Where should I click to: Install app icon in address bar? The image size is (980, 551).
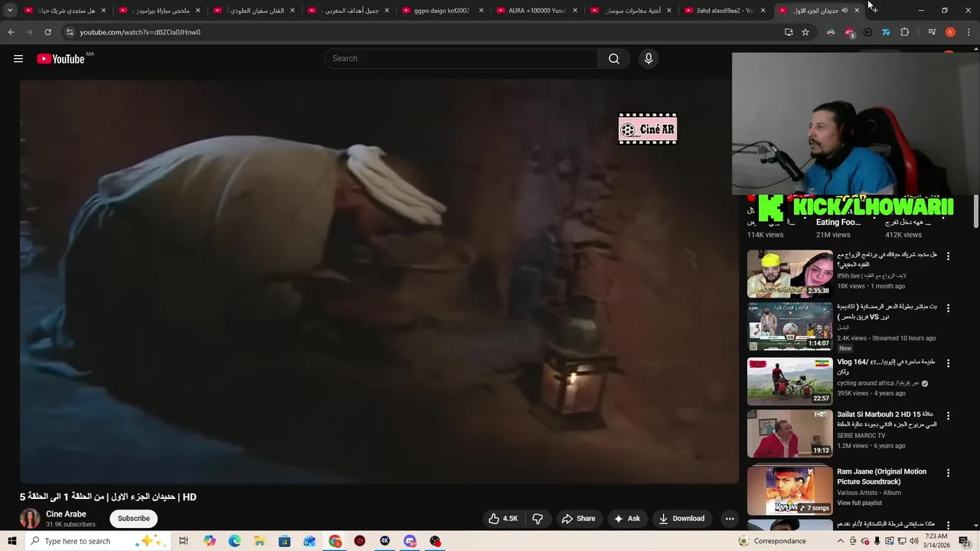click(x=789, y=32)
